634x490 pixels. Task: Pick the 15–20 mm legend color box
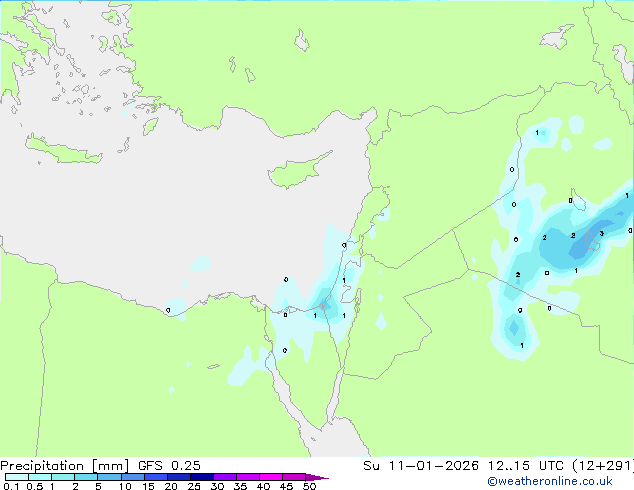click(x=156, y=477)
